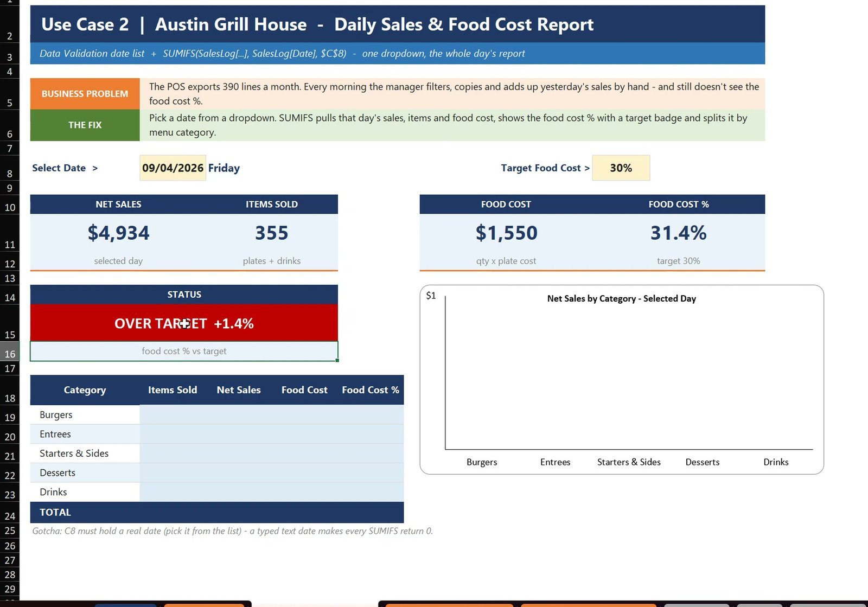Click the Drinks label on chart axis
The height and width of the screenshot is (607, 868).
click(x=776, y=462)
